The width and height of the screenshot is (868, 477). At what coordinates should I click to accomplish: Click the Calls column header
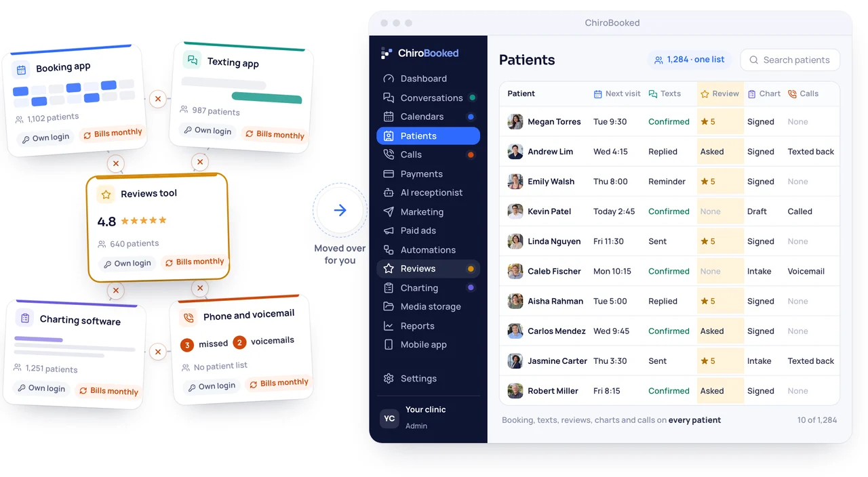click(x=803, y=94)
